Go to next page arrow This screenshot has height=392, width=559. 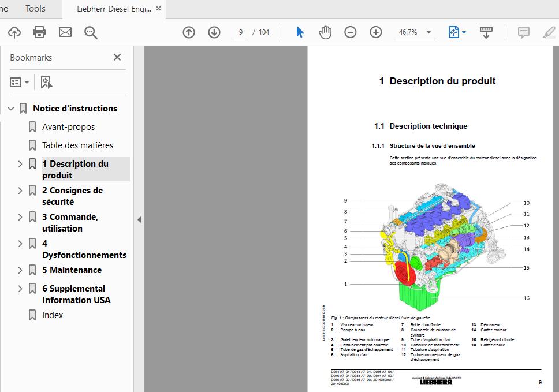coord(214,32)
